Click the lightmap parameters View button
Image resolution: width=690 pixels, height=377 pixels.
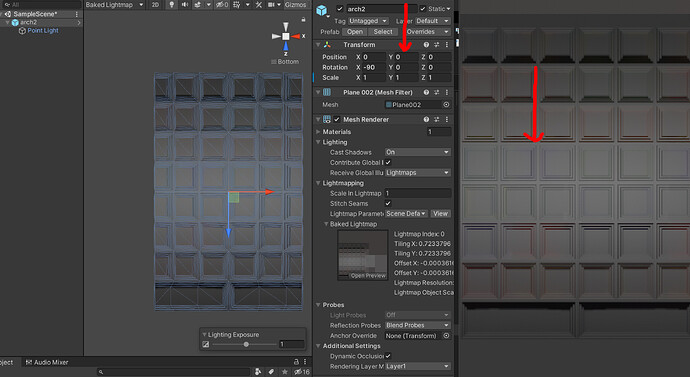pos(440,214)
